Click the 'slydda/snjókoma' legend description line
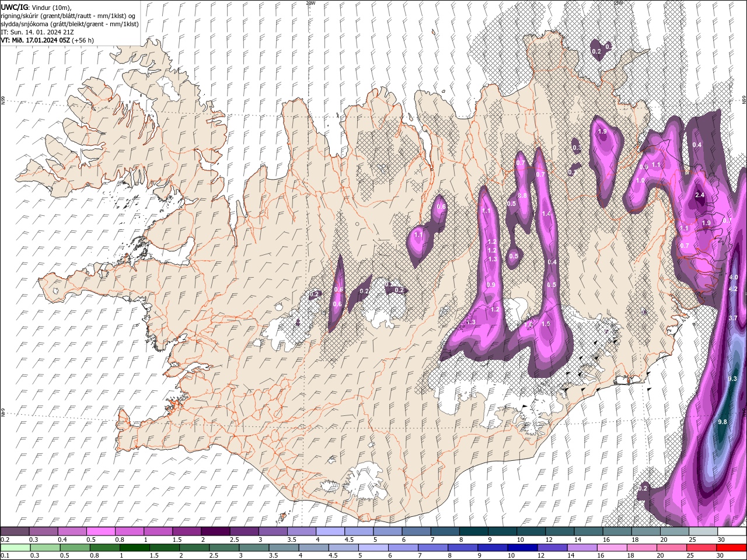 point(70,24)
